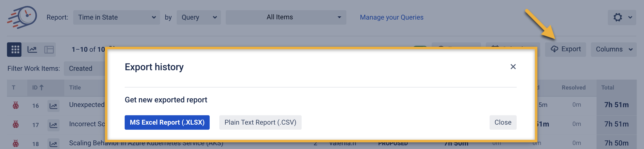The height and width of the screenshot is (149, 644).
Task: Open chart for work item 16
Action: click(x=53, y=106)
